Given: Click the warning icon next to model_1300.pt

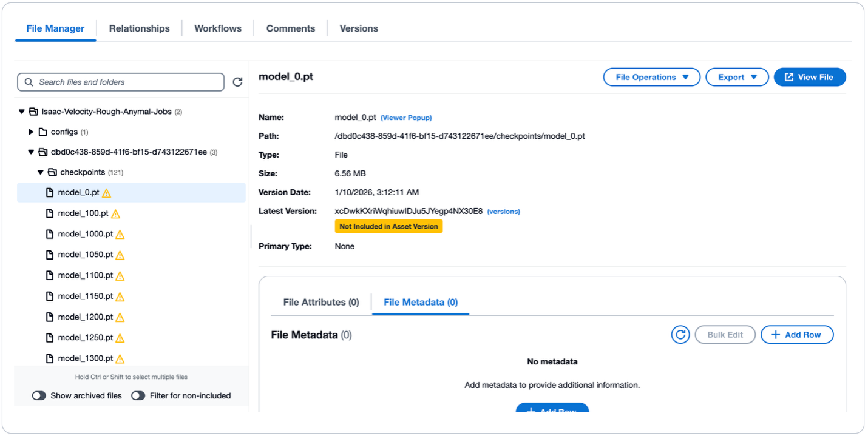Looking at the screenshot, I should pos(120,358).
